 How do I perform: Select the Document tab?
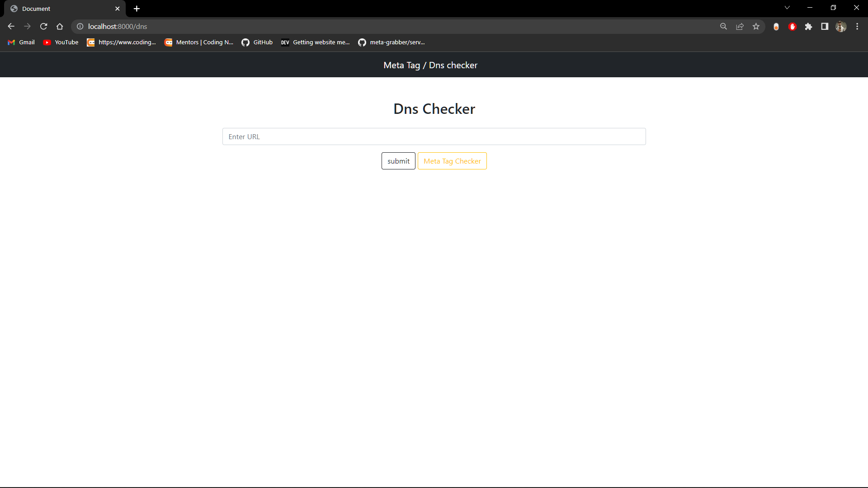click(x=65, y=9)
